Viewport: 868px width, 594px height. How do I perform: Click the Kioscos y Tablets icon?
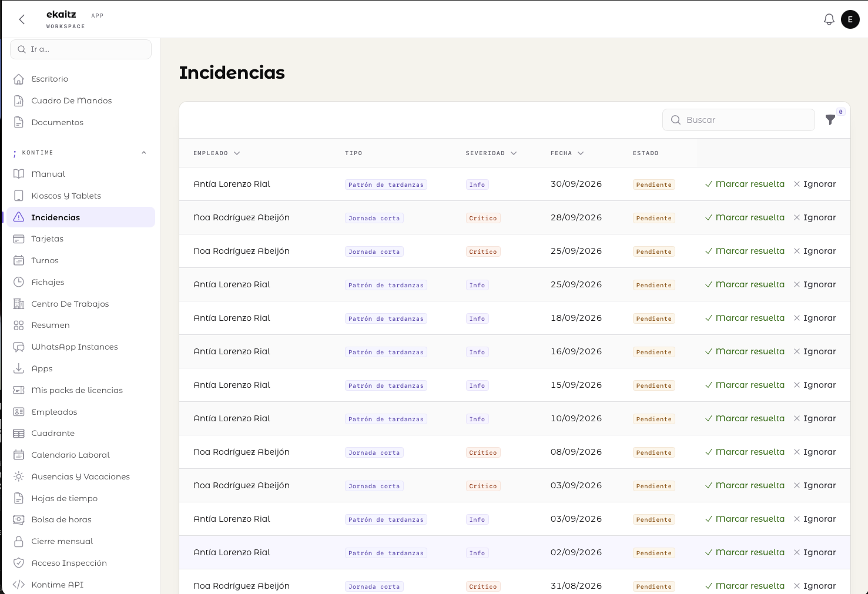[x=19, y=196]
